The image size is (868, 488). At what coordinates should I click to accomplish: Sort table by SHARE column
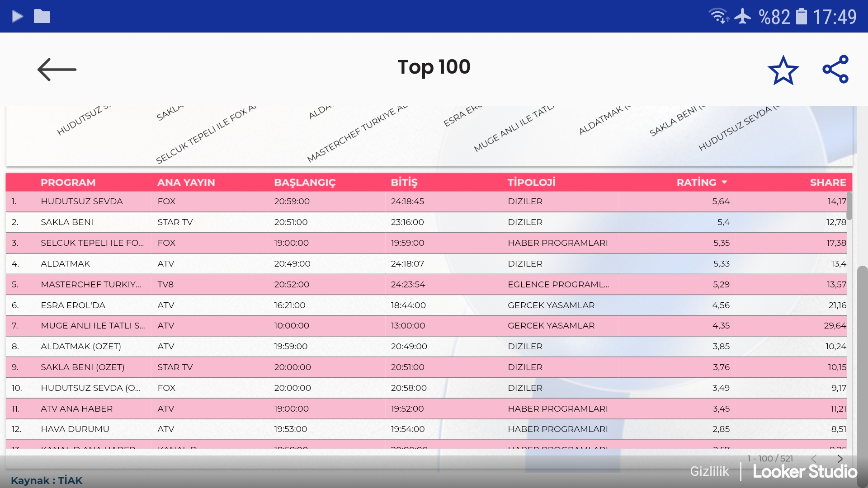[827, 183]
